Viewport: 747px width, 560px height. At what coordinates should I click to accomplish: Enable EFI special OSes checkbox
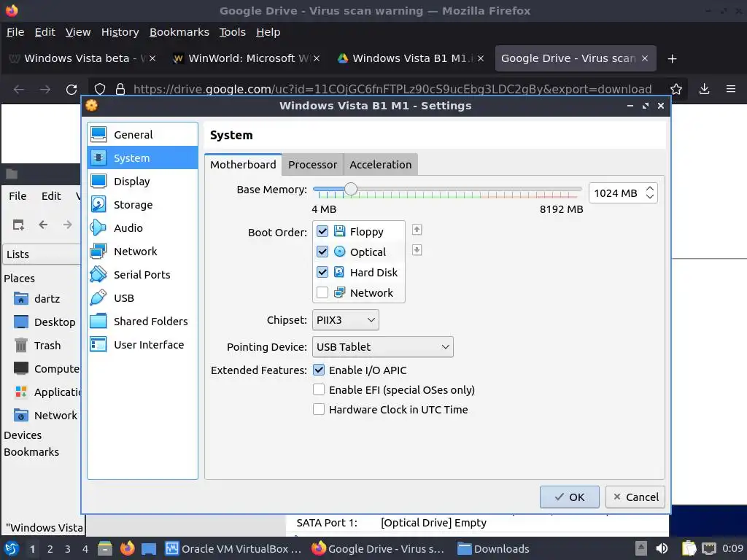tap(319, 389)
